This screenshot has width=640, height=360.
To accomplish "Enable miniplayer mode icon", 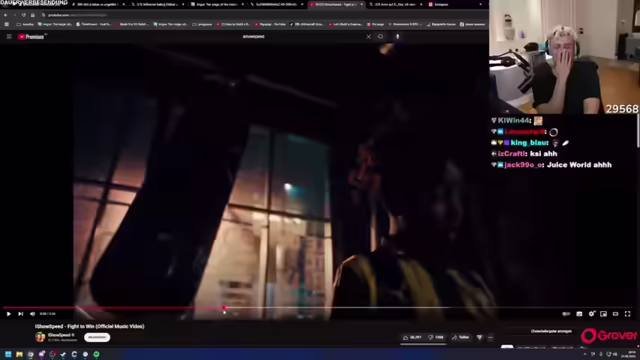I will [x=603, y=314].
